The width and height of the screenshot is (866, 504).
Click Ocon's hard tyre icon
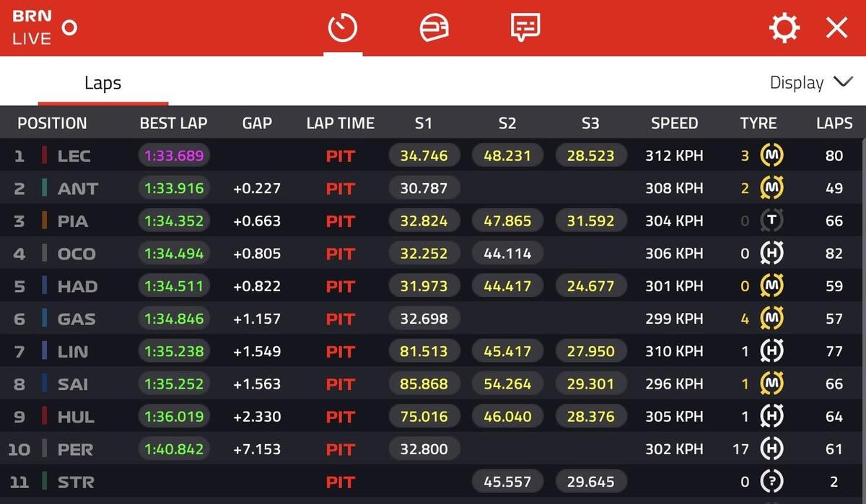click(x=772, y=253)
